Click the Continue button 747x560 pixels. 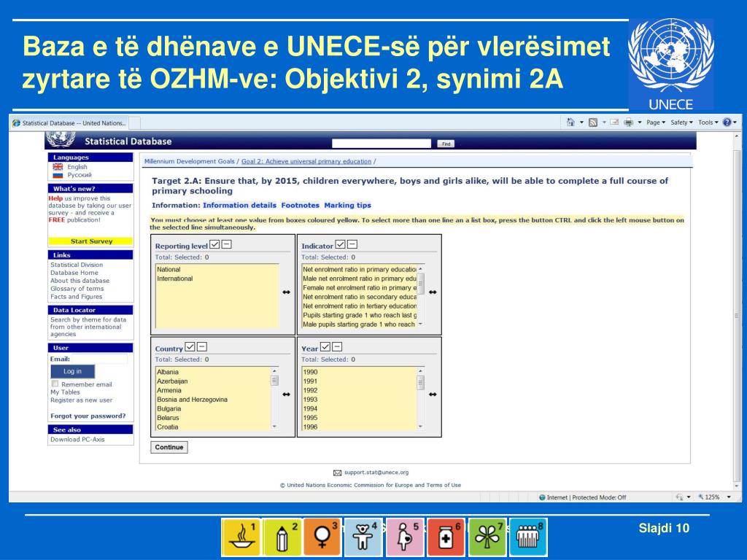click(x=169, y=447)
